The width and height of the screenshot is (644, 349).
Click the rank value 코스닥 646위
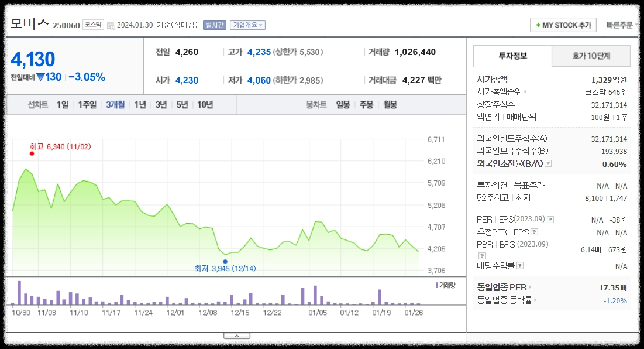coord(606,92)
